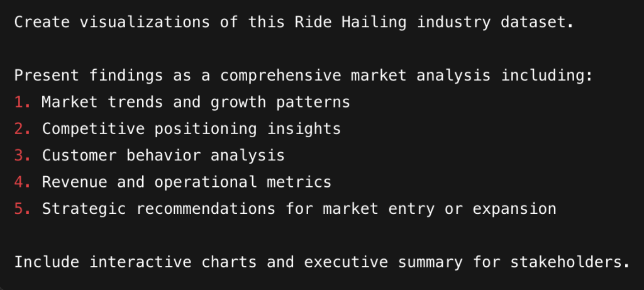Click the word 'stakeholders.' at the end
644x290 pixels.
tap(570, 262)
